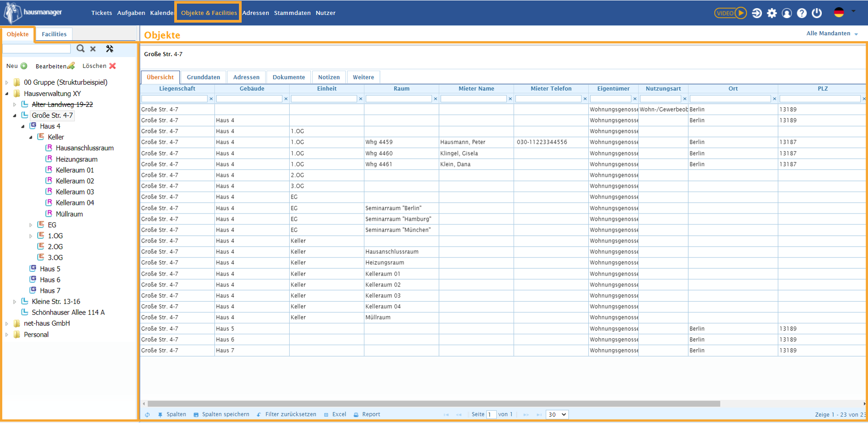This screenshot has width=868, height=423.
Task: Switch to the Facilities sidebar tab
Action: tap(54, 34)
